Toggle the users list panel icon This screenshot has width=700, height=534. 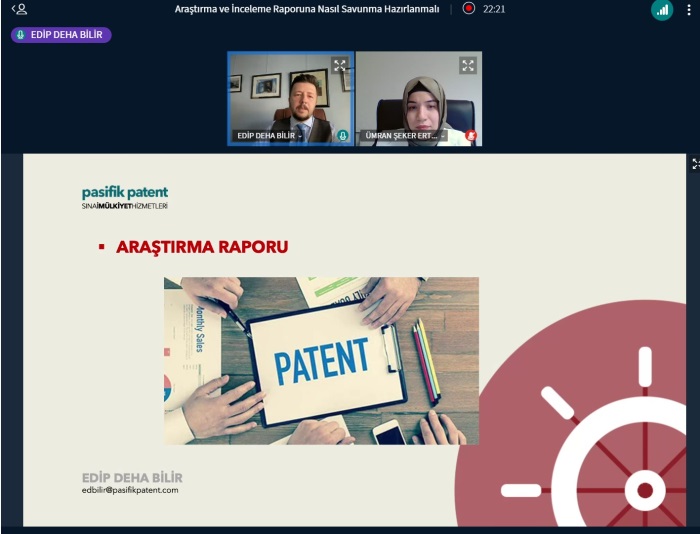point(19,9)
